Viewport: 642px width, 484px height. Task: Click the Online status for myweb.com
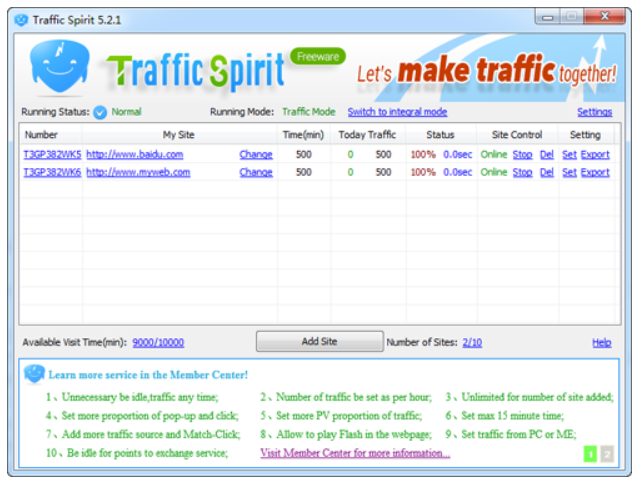[x=494, y=172]
